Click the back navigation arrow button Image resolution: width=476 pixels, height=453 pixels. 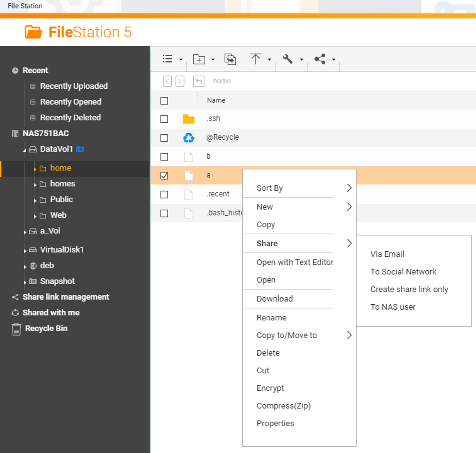click(167, 81)
